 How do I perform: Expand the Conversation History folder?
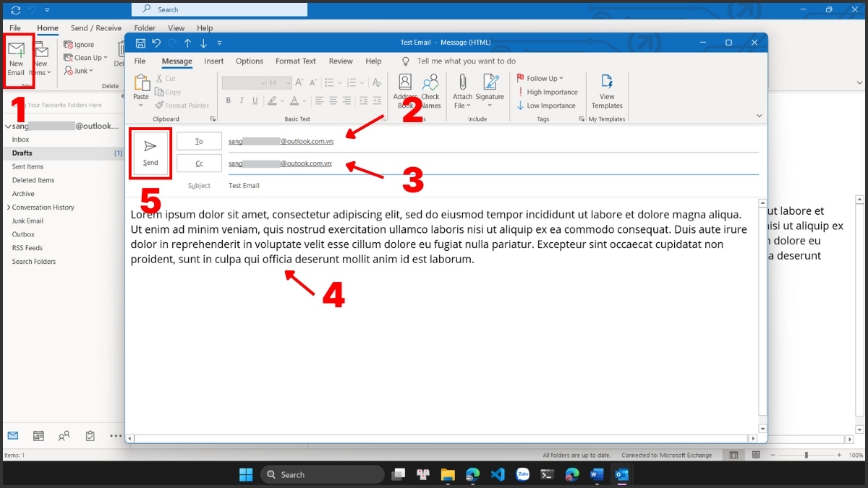tap(7, 207)
